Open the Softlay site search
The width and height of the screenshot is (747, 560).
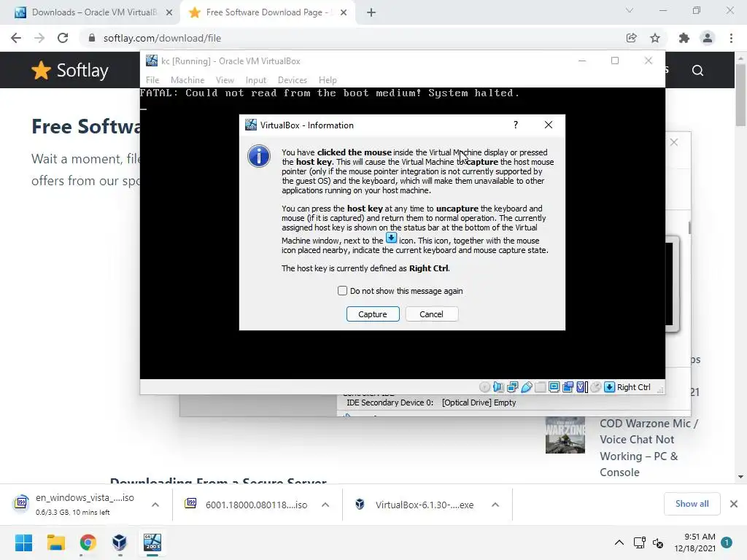click(x=697, y=71)
